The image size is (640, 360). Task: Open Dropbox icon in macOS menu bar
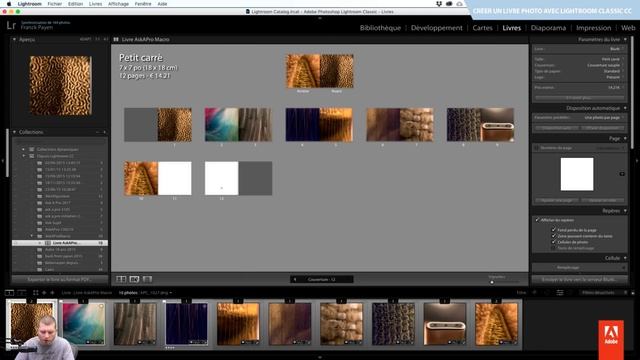pyautogui.click(x=439, y=4)
